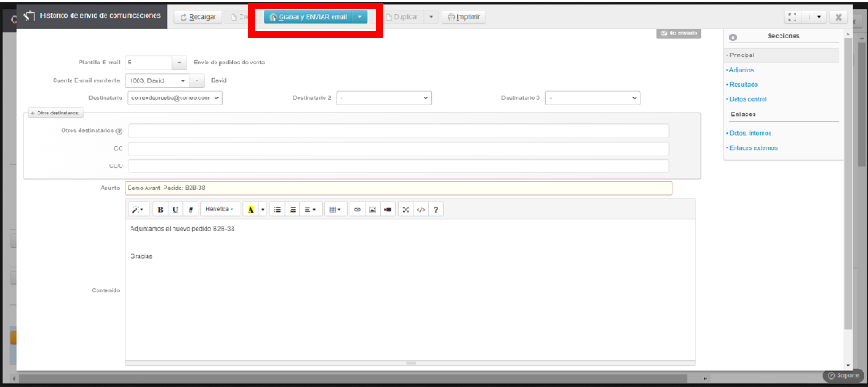
Task: Open the Helvetica font family dropdown
Action: pyautogui.click(x=220, y=209)
